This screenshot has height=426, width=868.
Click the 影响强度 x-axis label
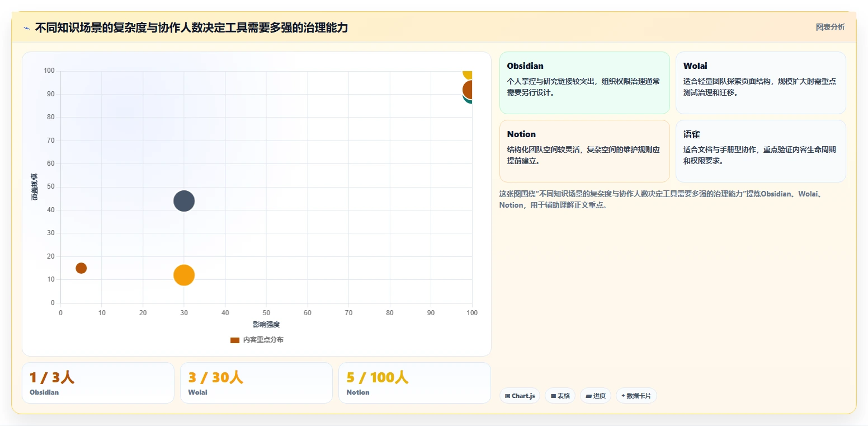(x=266, y=324)
